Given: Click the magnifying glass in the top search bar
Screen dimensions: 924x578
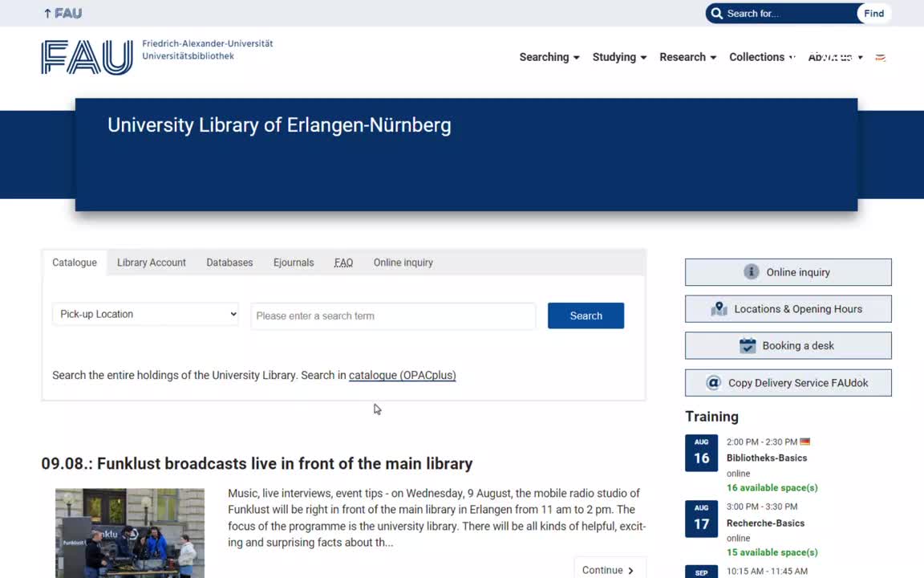Looking at the screenshot, I should pyautogui.click(x=716, y=13).
